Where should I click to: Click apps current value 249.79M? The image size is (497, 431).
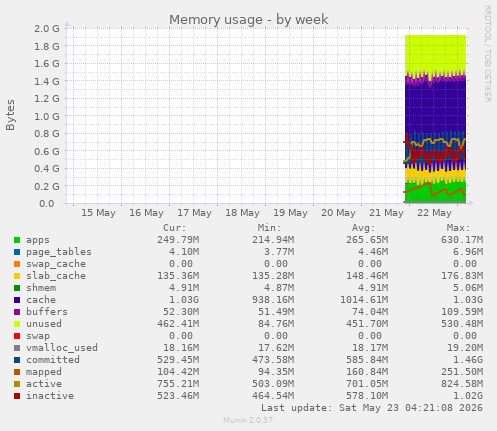click(178, 240)
